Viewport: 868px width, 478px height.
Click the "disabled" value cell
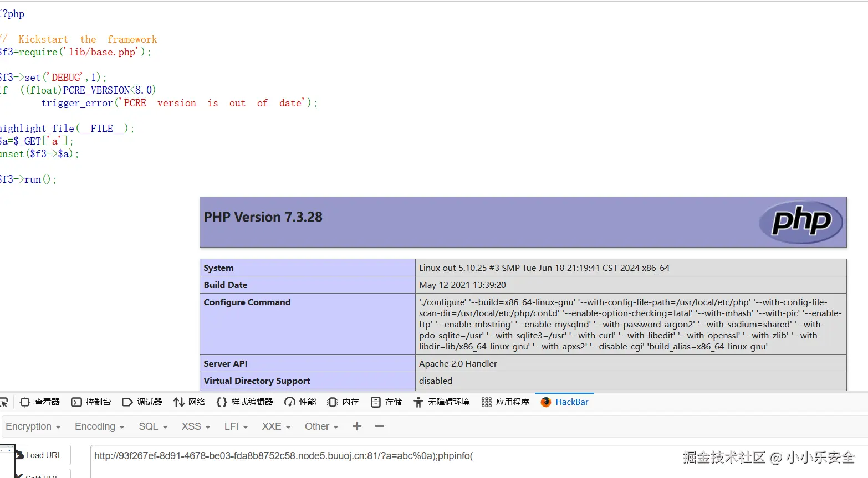pos(436,381)
